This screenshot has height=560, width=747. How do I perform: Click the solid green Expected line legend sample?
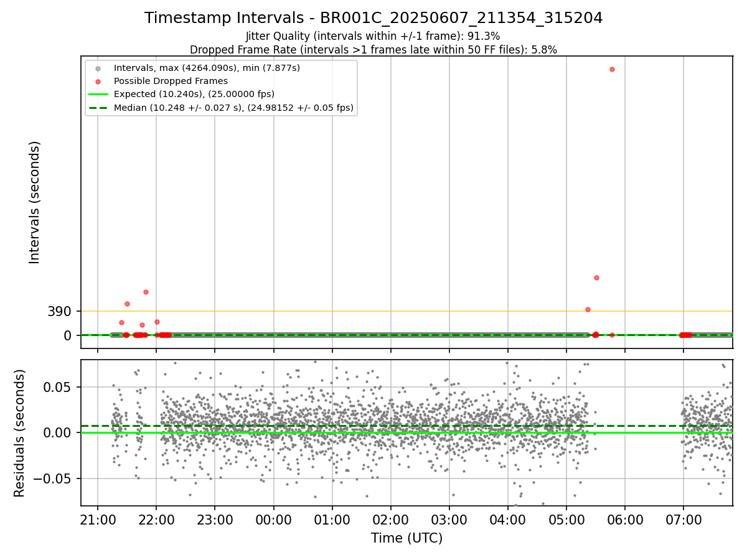pyautogui.click(x=98, y=94)
